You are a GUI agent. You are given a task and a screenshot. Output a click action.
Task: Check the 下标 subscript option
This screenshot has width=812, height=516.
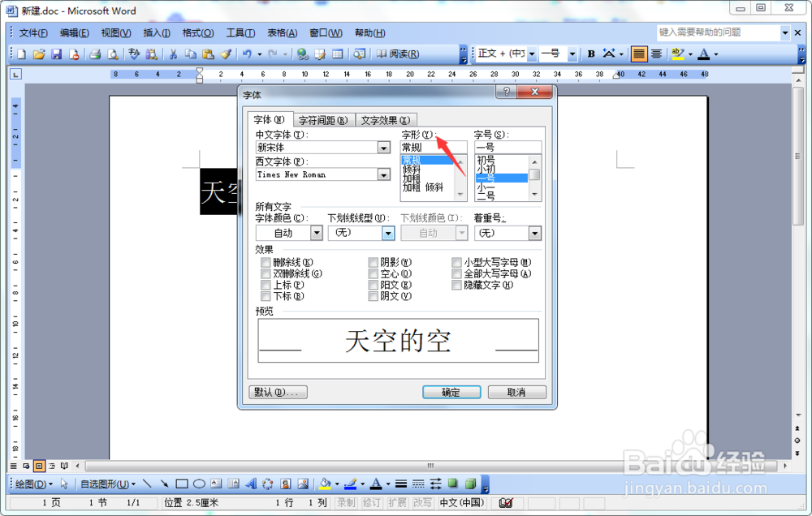tap(266, 297)
